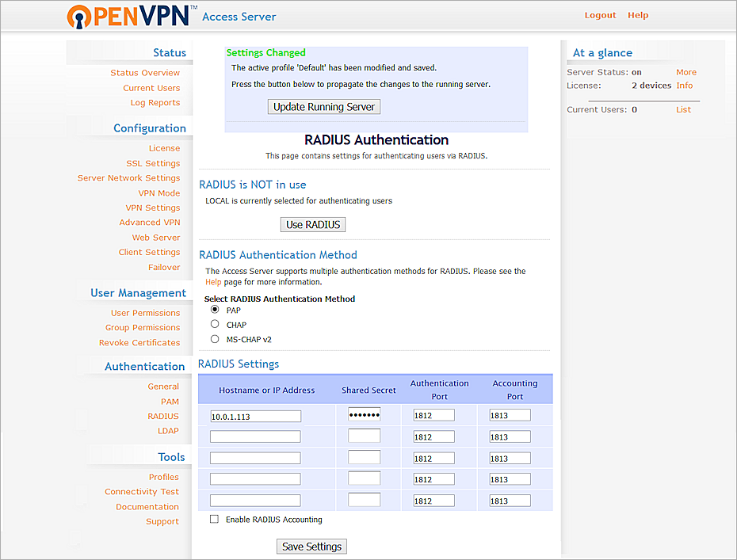The width and height of the screenshot is (737, 560).
Task: Open the LDAP authentication page
Action: (x=168, y=431)
